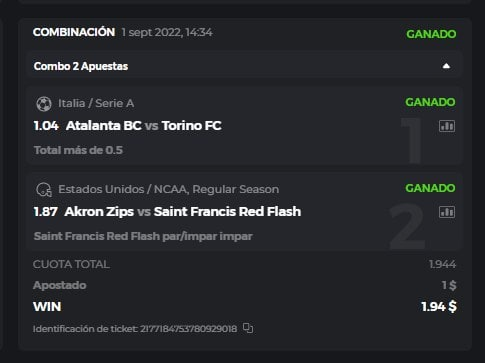Click the American football helmet icon
485x363 pixels.
tap(44, 189)
